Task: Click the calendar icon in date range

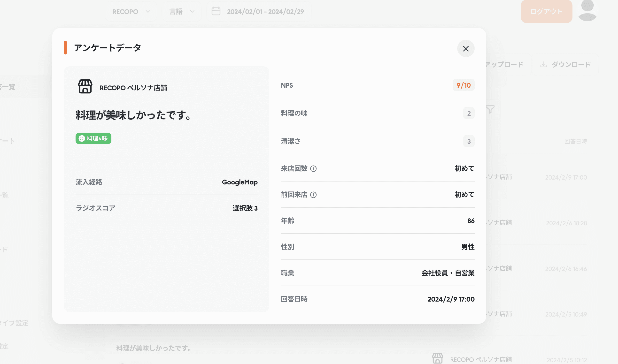Action: (216, 11)
